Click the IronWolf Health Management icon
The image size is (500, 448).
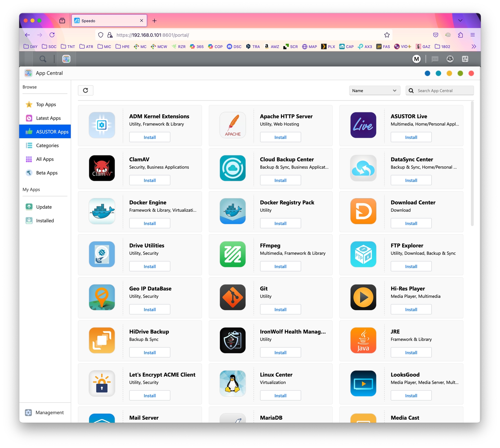point(233,341)
